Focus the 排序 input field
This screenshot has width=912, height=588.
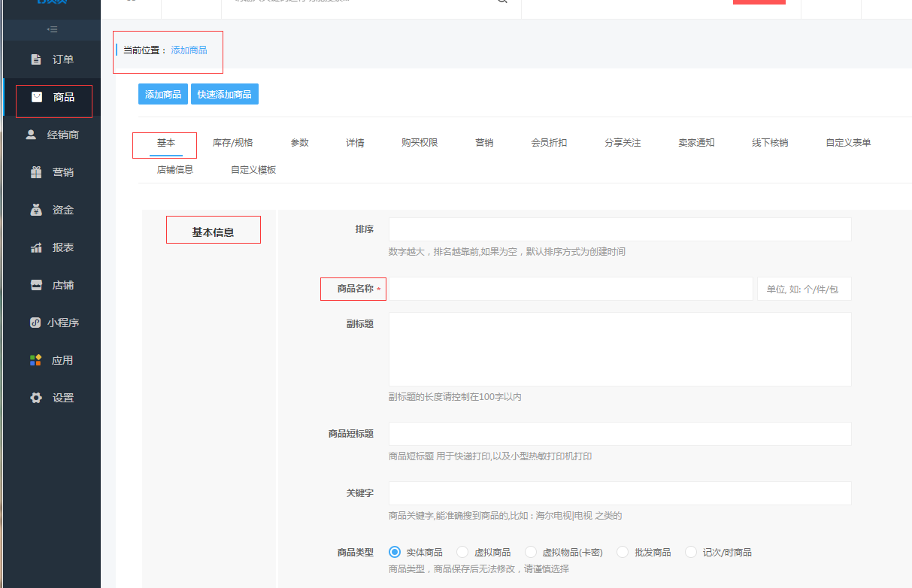tap(620, 229)
